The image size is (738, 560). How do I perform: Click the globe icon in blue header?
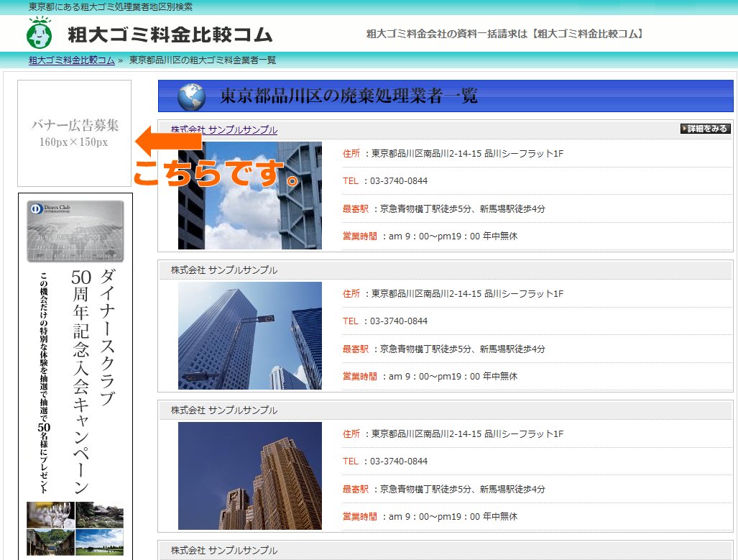[192, 97]
